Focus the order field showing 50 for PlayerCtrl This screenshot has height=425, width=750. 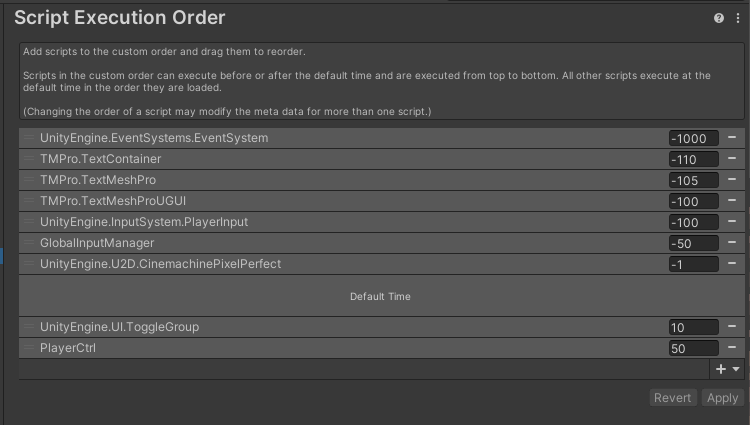coord(694,348)
